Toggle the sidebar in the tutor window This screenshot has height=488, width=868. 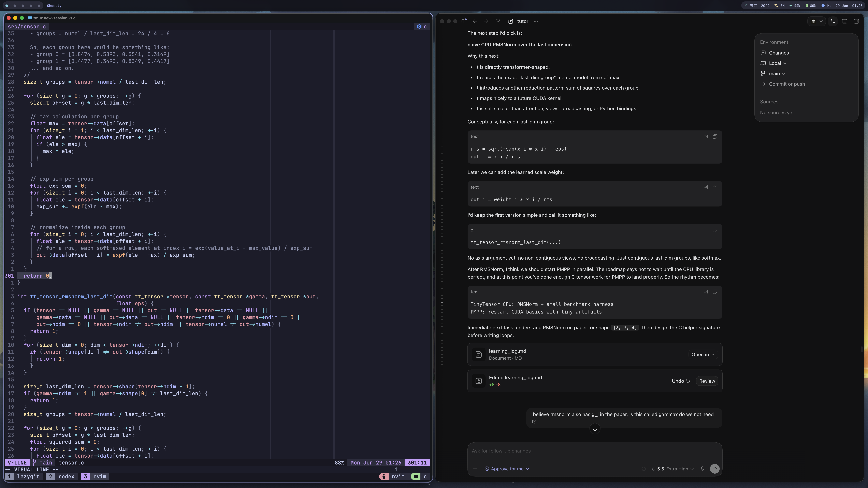click(464, 21)
